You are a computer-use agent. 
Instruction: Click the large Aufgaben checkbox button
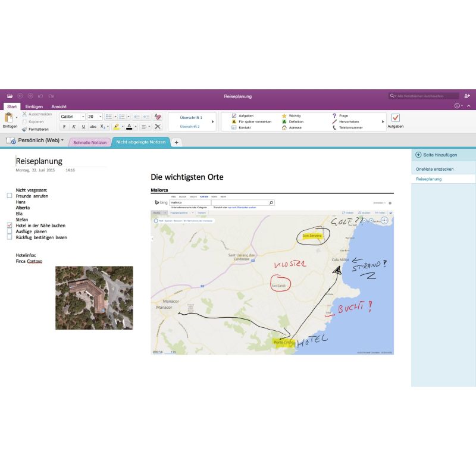point(396,118)
